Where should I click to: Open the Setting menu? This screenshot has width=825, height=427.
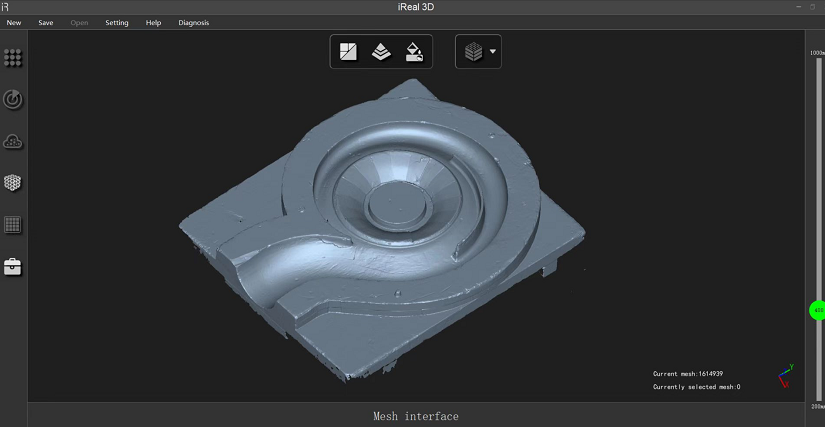point(117,23)
